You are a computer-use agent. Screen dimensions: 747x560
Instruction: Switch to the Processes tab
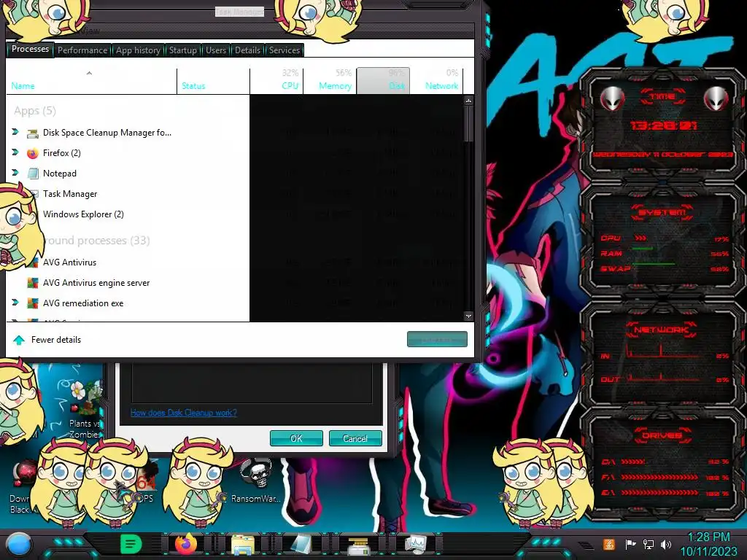coord(30,49)
